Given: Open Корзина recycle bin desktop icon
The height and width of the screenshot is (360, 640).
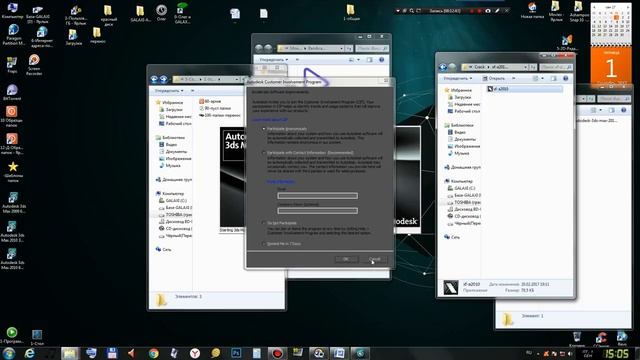Looking at the screenshot, I should (x=576, y=339).
